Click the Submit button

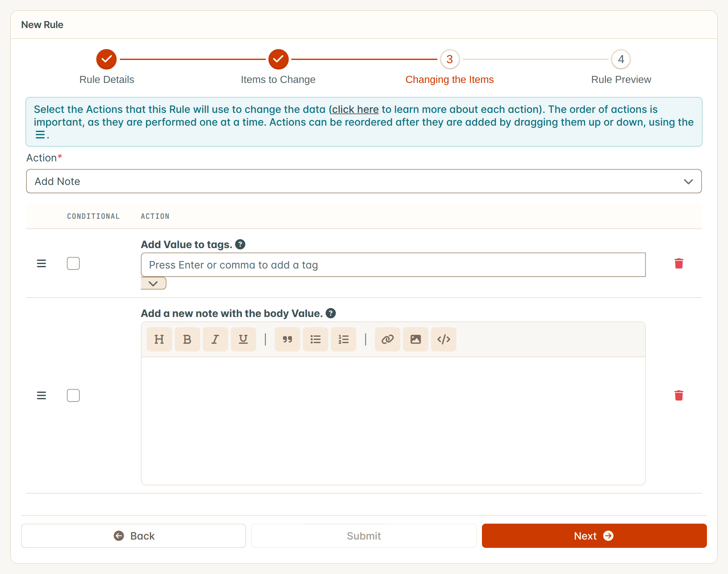364,536
